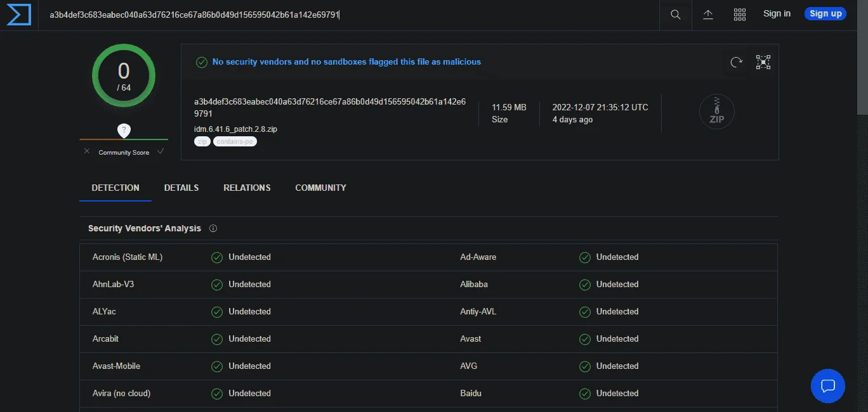This screenshot has width=868, height=412.
Task: Click the Avast-Mobile vendor name
Action: pos(116,366)
